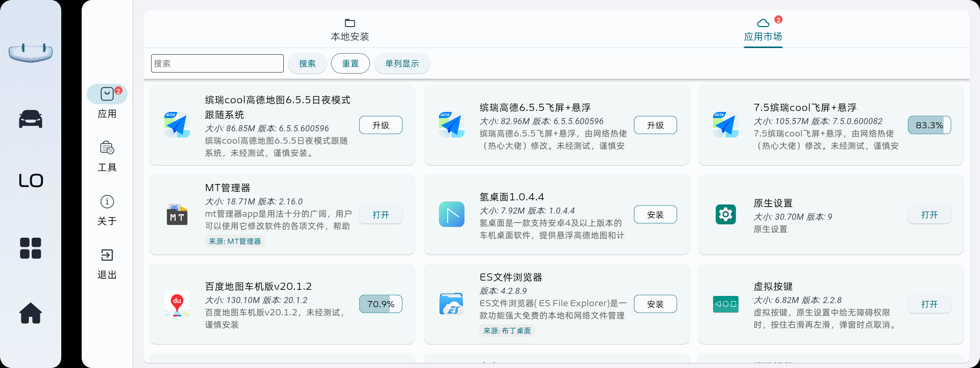This screenshot has width=980, height=368.
Task: Click the car icon in the left dock
Action: click(x=31, y=119)
